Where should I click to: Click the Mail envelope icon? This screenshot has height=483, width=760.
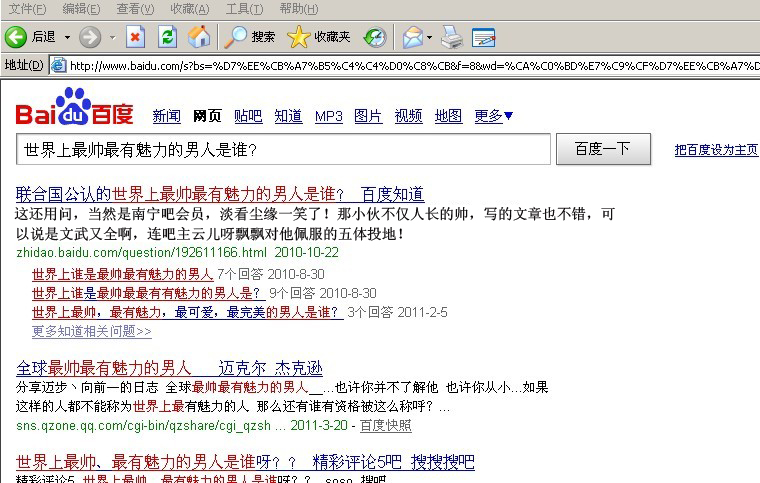pyautogui.click(x=412, y=37)
